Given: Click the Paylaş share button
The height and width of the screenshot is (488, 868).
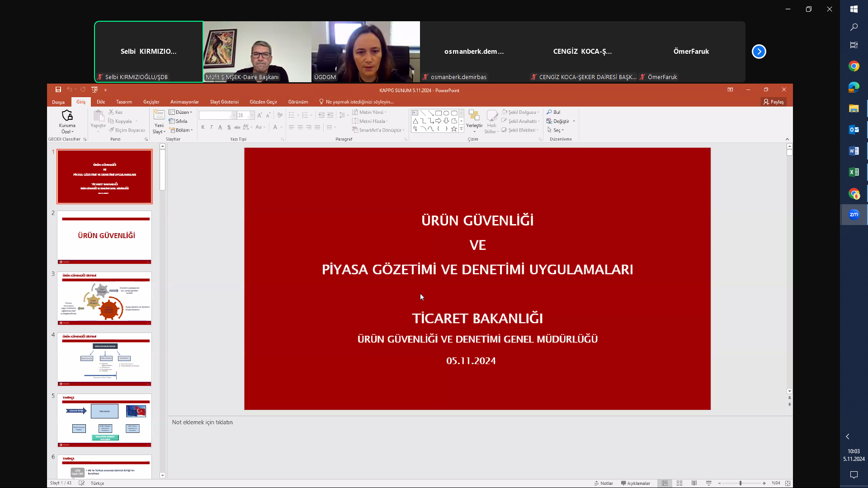Looking at the screenshot, I should coord(774,102).
